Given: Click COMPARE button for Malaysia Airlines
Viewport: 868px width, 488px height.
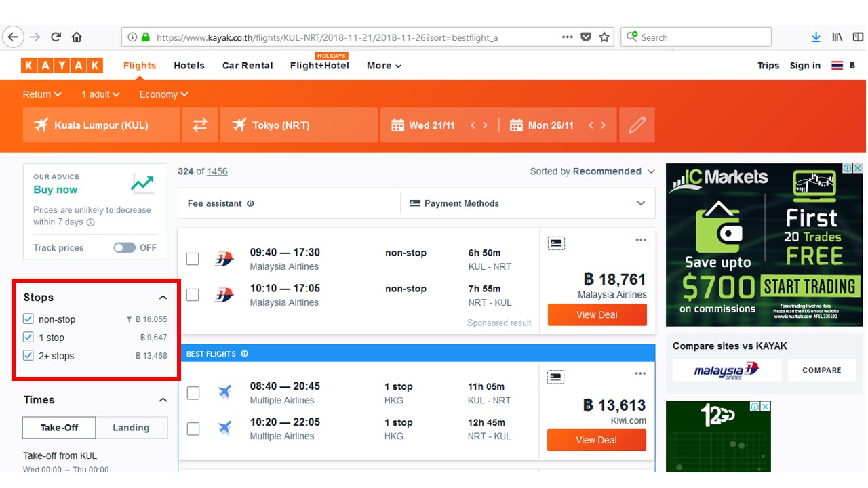Looking at the screenshot, I should pyautogui.click(x=822, y=370).
